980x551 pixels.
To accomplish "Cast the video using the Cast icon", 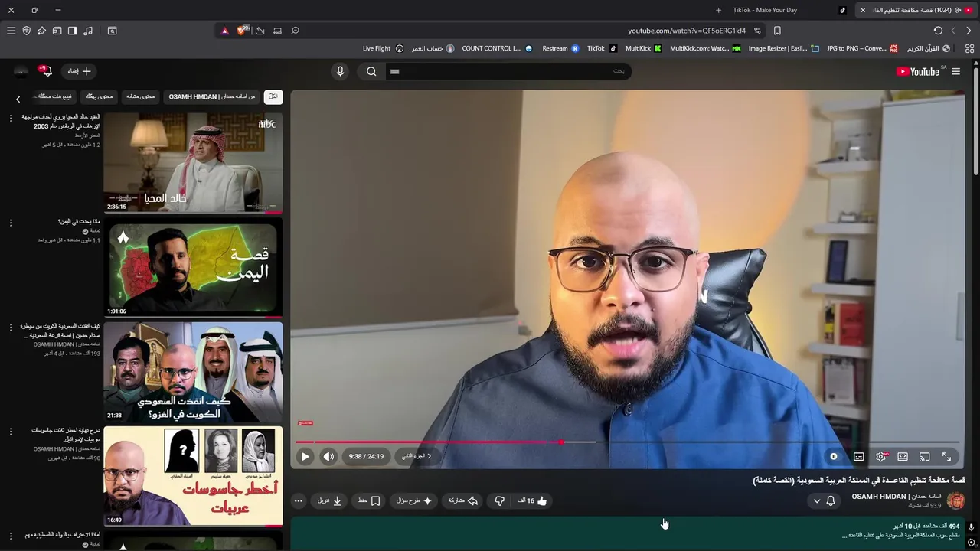I will (x=925, y=456).
